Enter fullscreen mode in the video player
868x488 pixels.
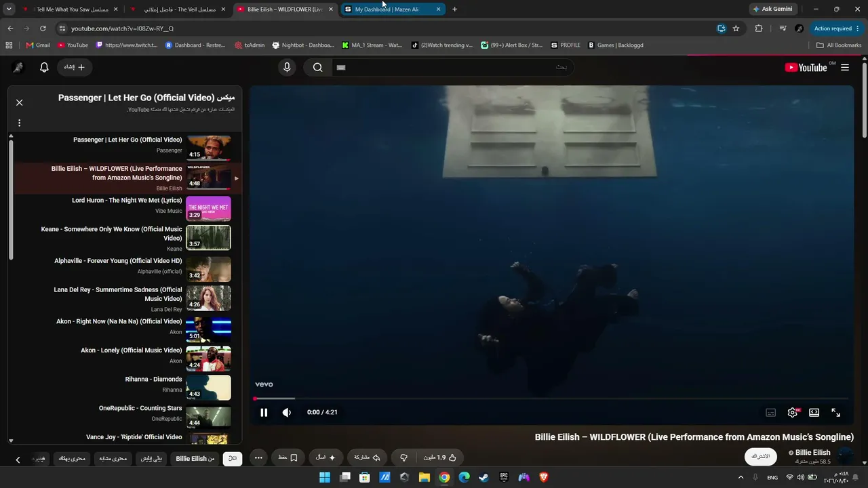point(835,412)
